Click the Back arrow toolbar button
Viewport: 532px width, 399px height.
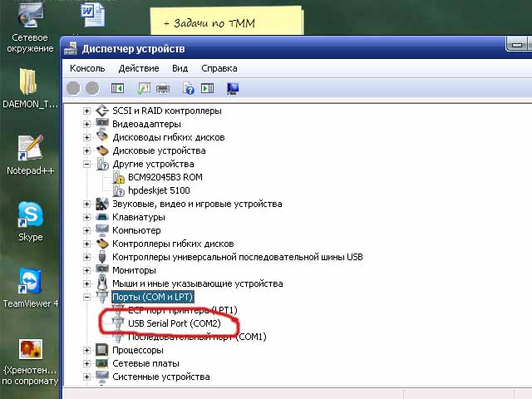tap(73, 89)
